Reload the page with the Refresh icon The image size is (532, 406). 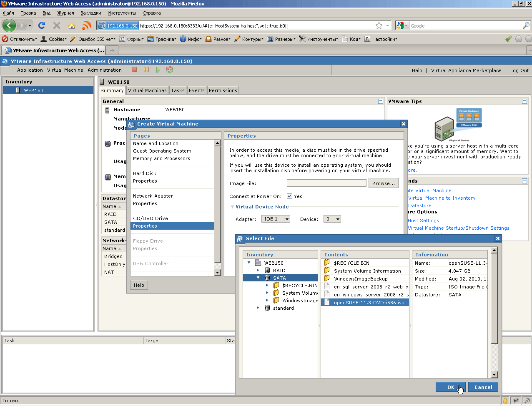tap(42, 25)
